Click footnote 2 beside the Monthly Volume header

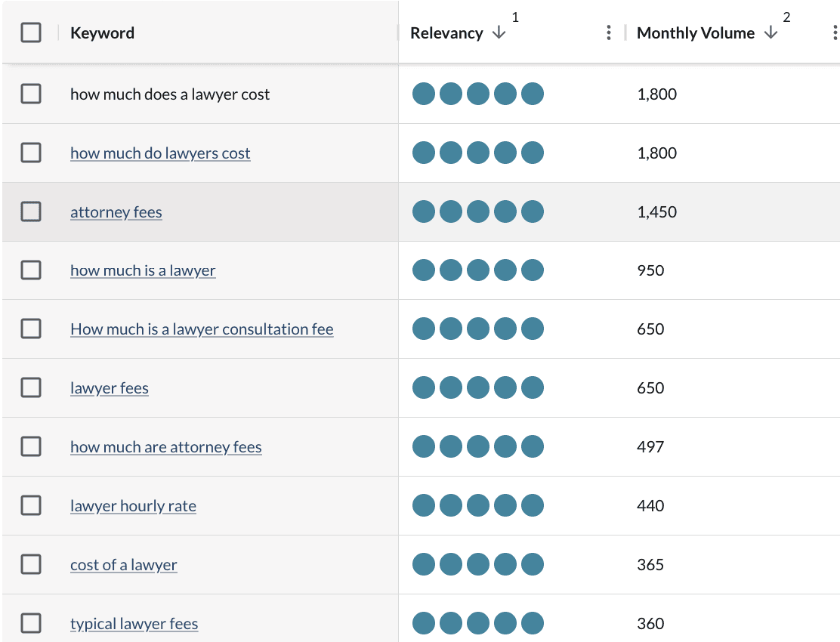click(x=788, y=17)
